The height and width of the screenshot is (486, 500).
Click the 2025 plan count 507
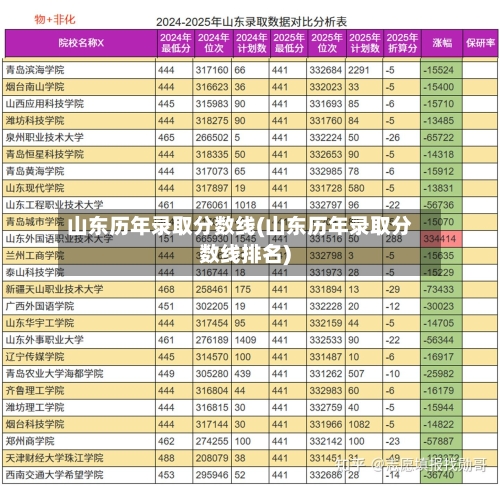click(356, 374)
